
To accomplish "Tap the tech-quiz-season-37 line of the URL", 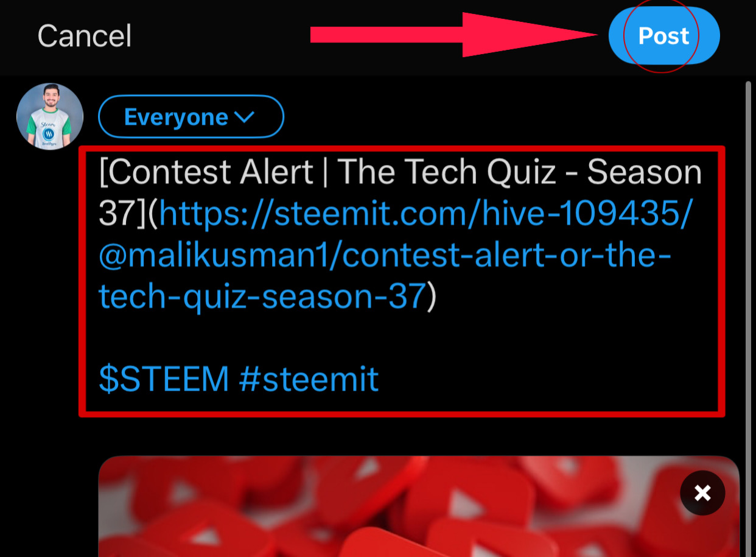I will [x=262, y=297].
